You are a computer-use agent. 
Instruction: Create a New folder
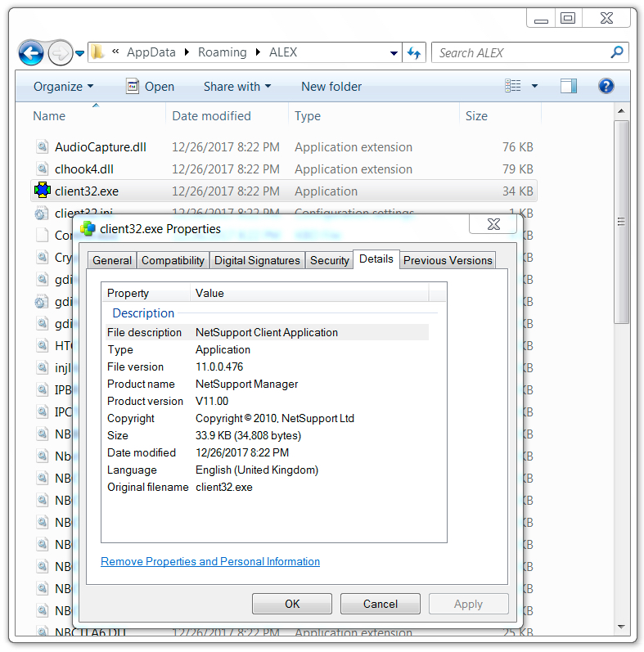[331, 87]
